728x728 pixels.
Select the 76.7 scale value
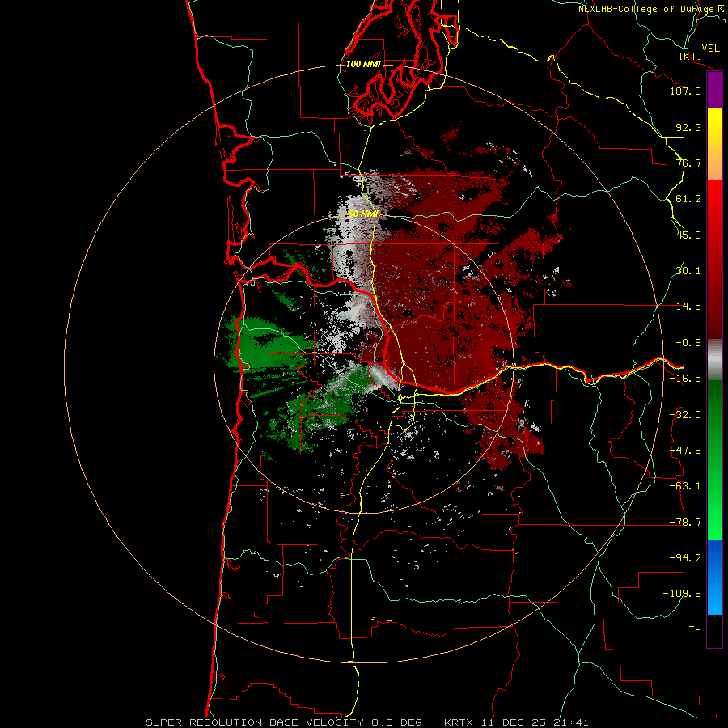[688, 163]
